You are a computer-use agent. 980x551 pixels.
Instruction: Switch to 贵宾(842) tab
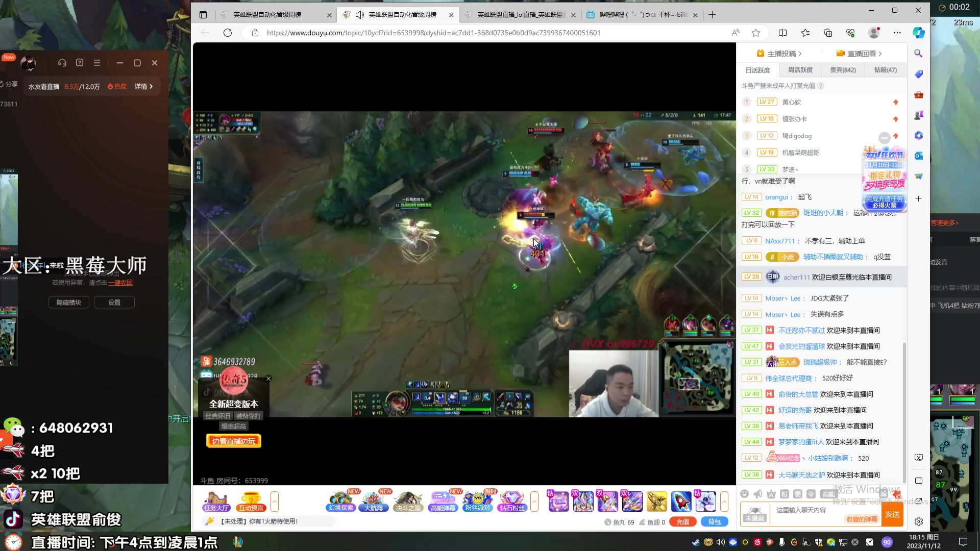pyautogui.click(x=843, y=70)
